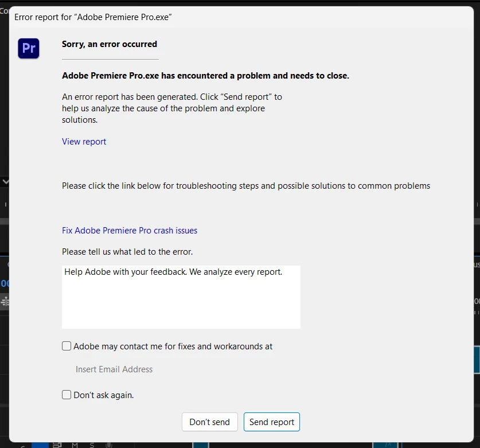Image resolution: width=480 pixels, height=448 pixels.
Task: Click the 'Please tell us what led to the error' text
Action: (x=127, y=252)
